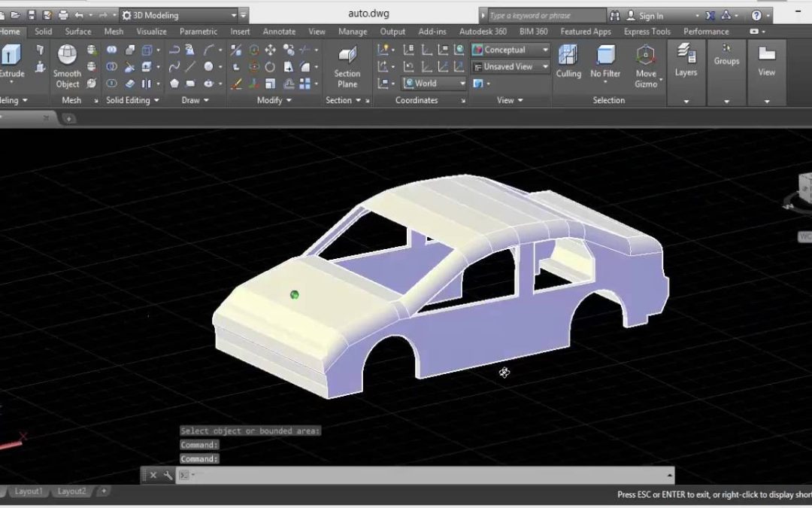Click the binoculars search icon
812x508 pixels.
pos(615,16)
